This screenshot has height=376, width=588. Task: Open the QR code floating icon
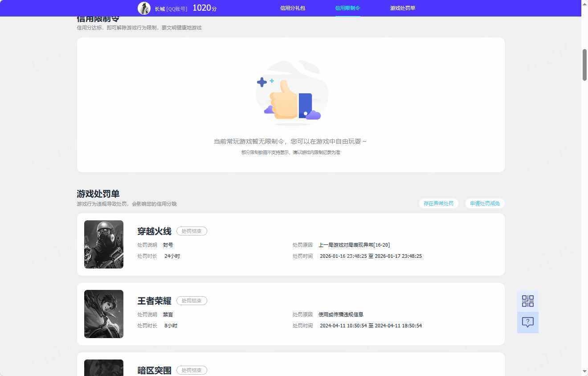click(x=528, y=301)
